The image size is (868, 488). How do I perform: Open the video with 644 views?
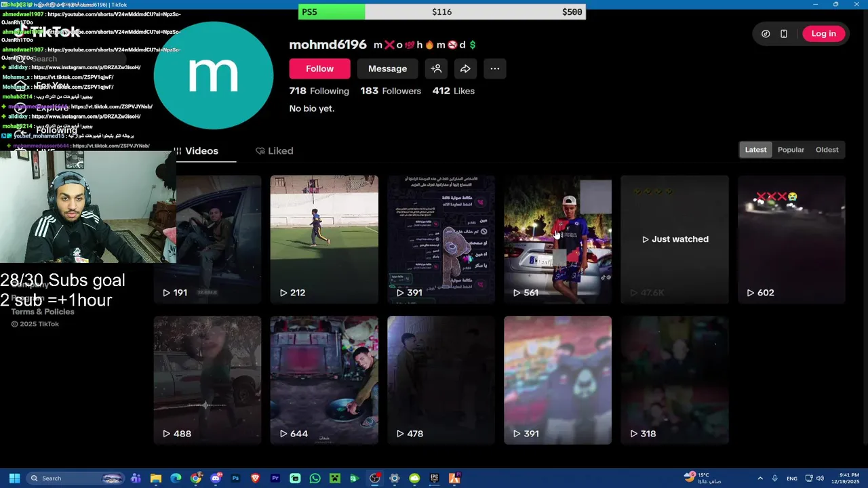point(324,380)
